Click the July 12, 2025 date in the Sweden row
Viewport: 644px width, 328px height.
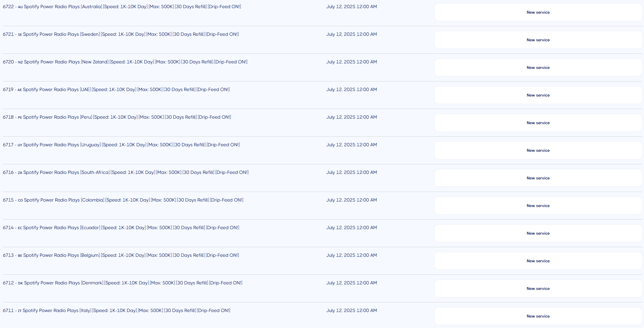tap(351, 34)
